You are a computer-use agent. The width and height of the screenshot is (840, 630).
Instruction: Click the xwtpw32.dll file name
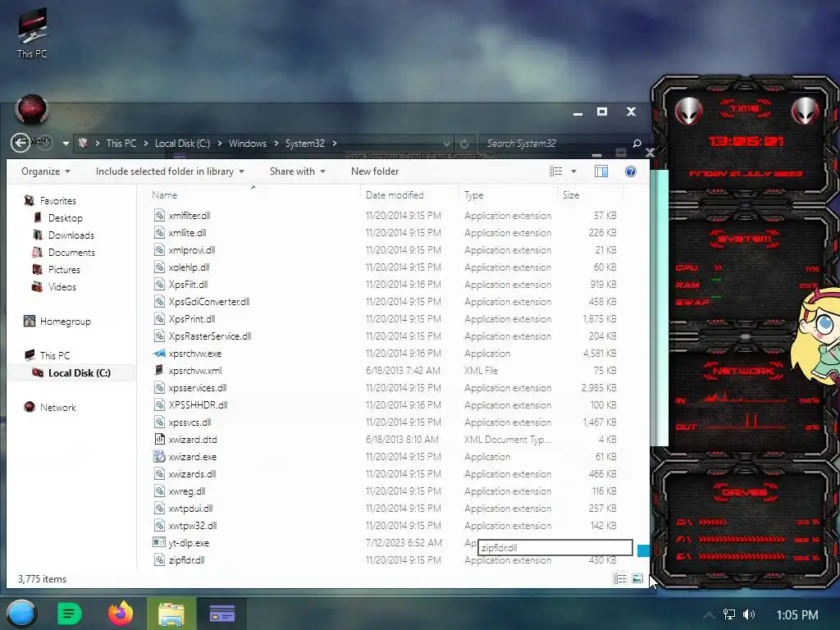(192, 526)
